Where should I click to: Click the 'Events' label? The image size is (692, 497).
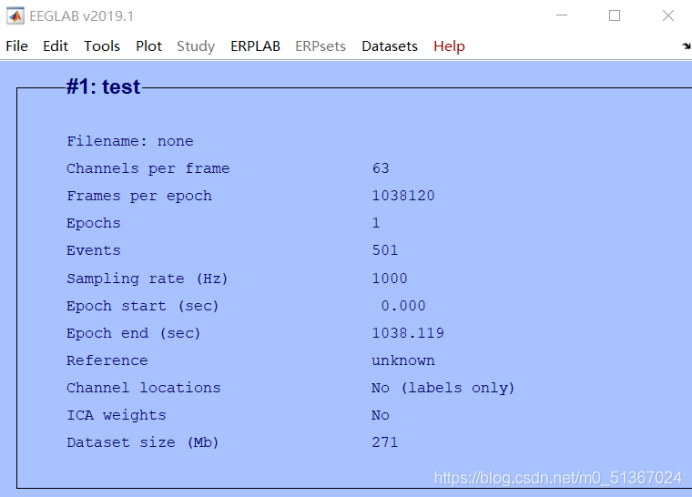tap(94, 250)
